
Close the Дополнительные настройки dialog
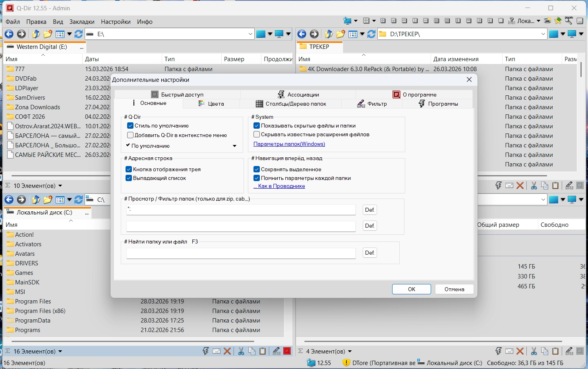tap(469, 79)
